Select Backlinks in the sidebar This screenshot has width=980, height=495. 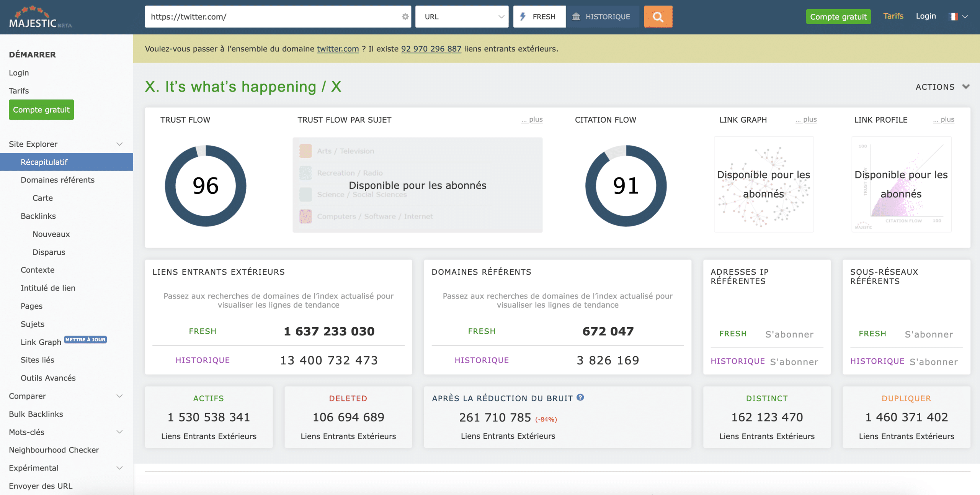click(x=38, y=216)
